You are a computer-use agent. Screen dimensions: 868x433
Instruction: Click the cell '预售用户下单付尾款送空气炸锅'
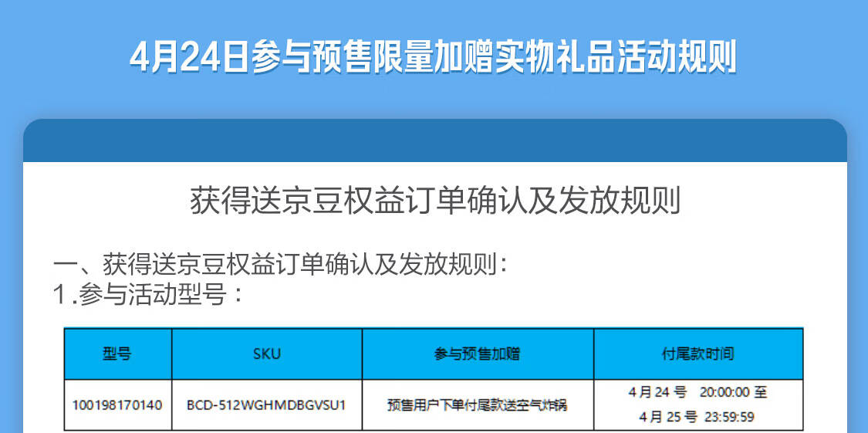point(477,405)
